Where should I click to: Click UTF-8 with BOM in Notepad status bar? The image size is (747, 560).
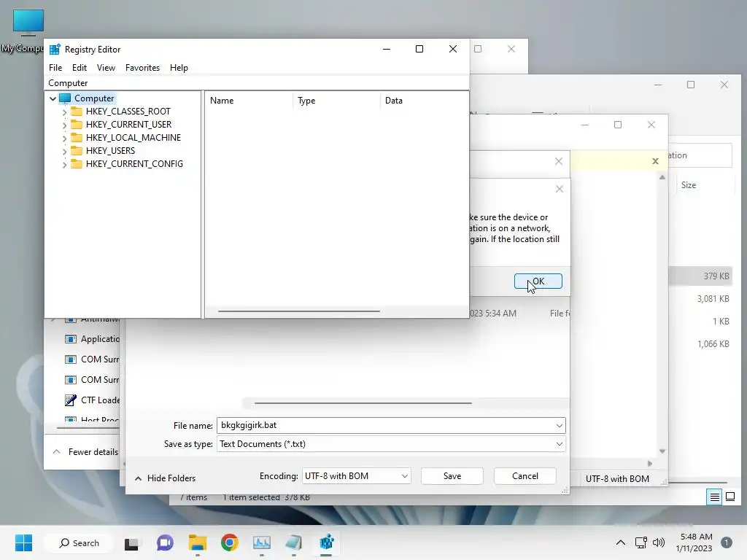617,479
